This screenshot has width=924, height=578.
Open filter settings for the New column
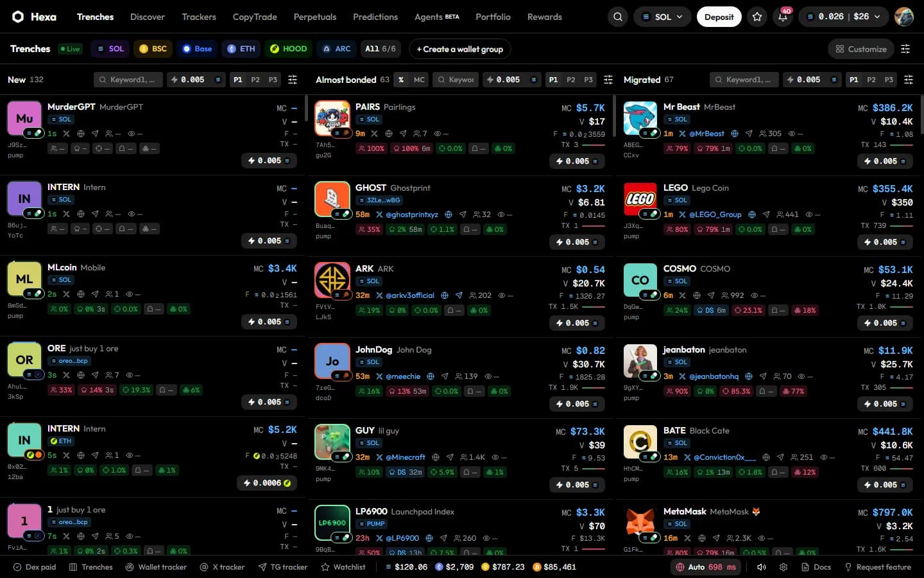coord(293,80)
